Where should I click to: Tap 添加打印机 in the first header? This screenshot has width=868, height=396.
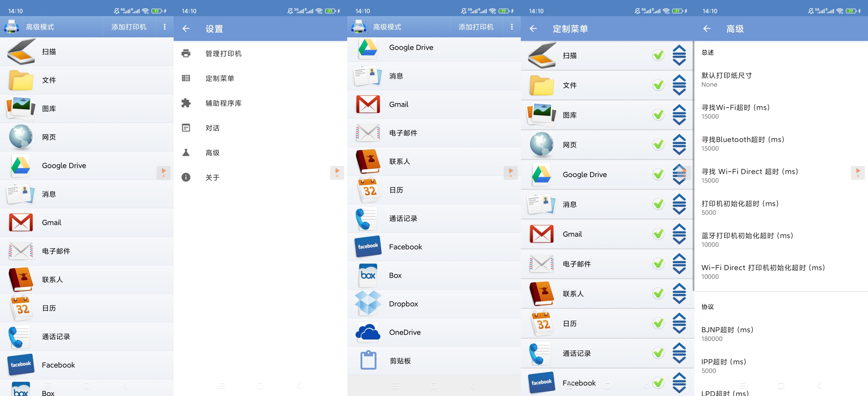[129, 27]
